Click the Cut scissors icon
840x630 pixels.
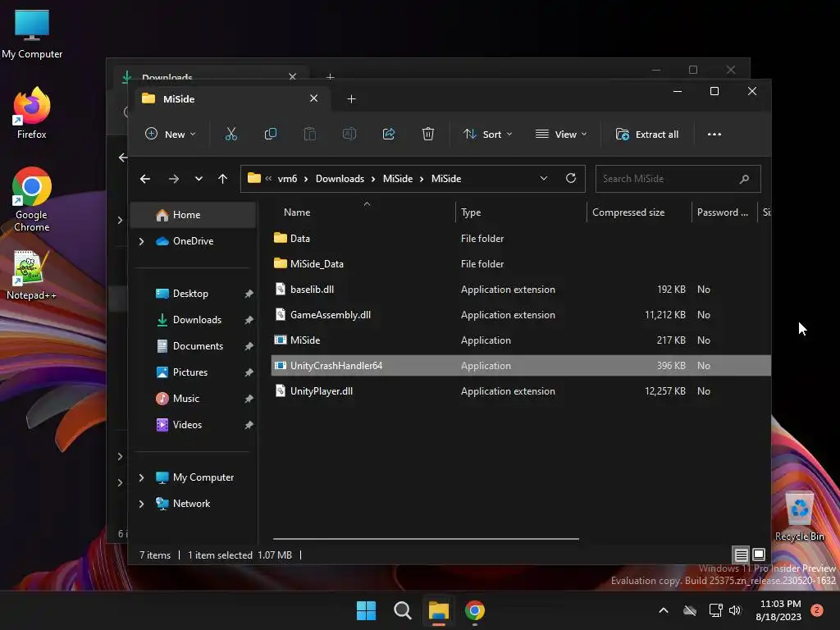pos(231,134)
